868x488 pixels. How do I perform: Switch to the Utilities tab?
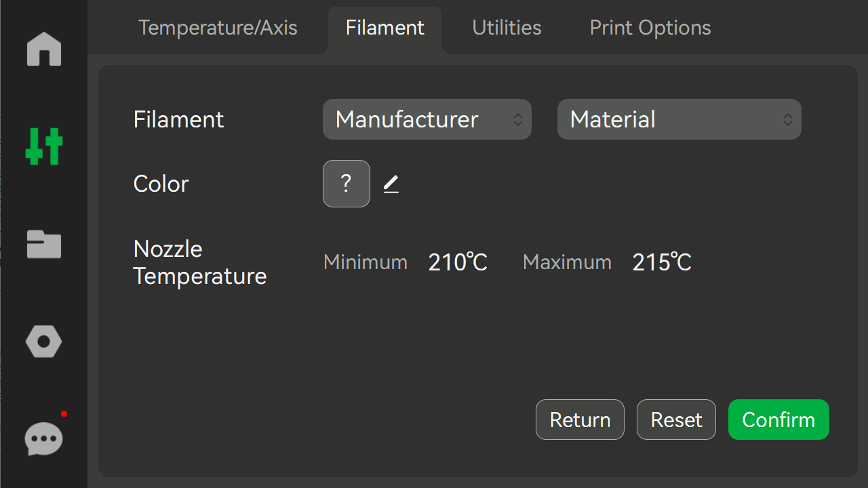(507, 28)
